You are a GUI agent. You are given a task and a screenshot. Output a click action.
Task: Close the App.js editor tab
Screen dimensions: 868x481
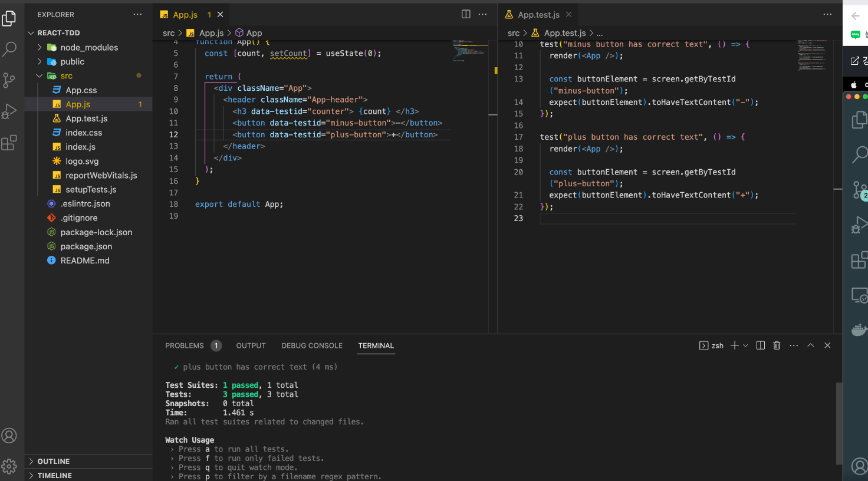[x=220, y=15]
